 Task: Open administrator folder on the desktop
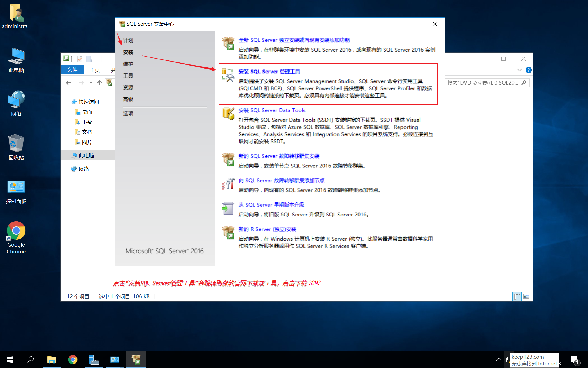[x=16, y=16]
